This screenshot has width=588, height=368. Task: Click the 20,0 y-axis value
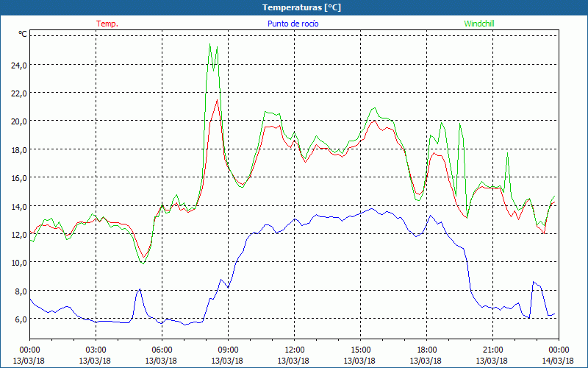(19, 121)
